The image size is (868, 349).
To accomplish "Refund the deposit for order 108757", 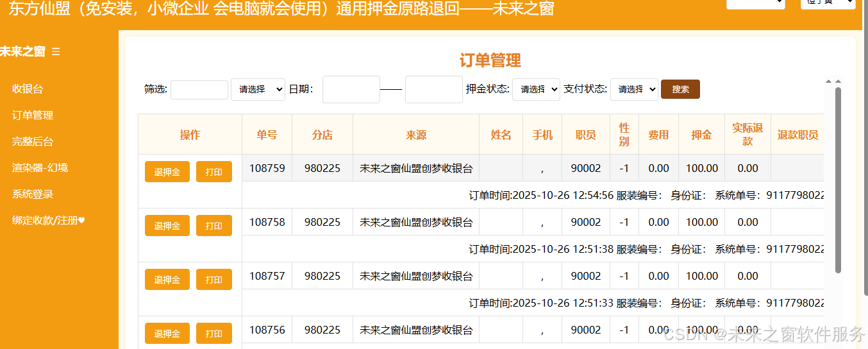I will point(167,280).
